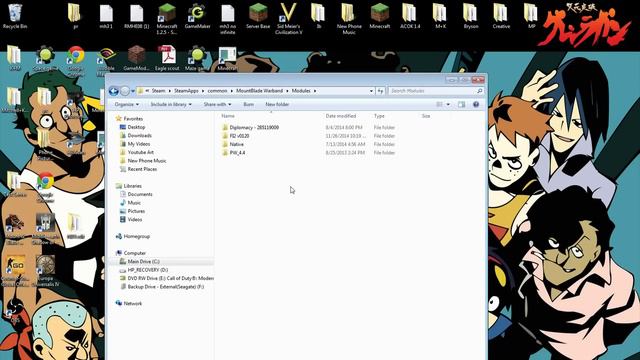Go to Steam in the address breadcrumb

coord(158,91)
